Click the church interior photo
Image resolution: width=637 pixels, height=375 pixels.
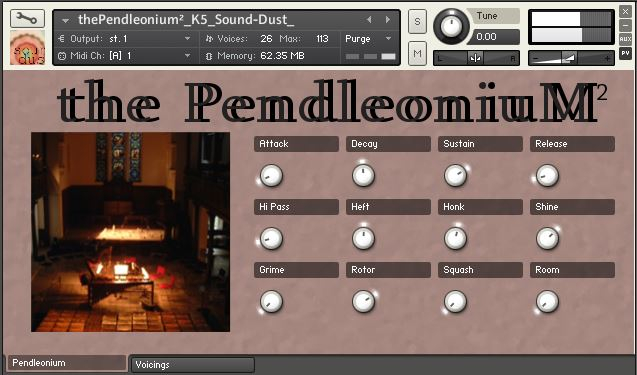click(x=130, y=232)
